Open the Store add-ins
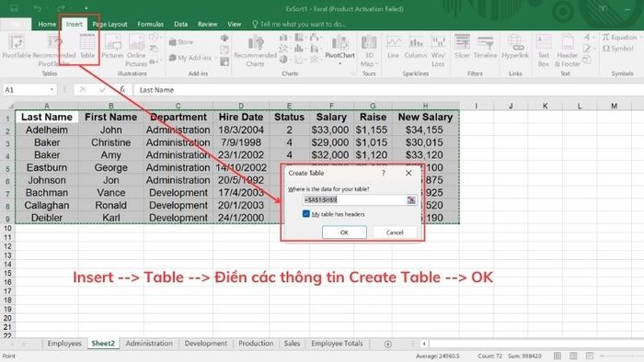644x362 pixels. (180, 42)
